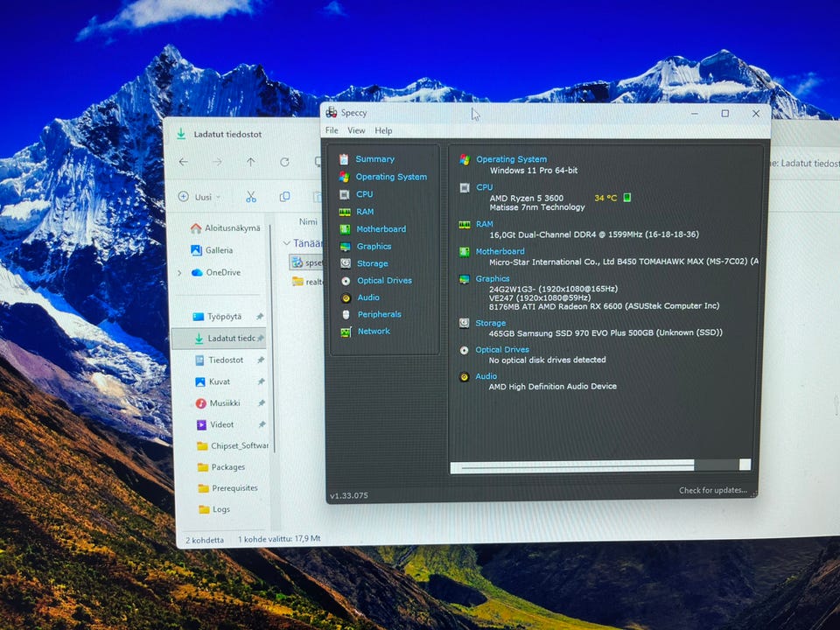Open Kuvat in Explorer sidebar

click(x=213, y=381)
